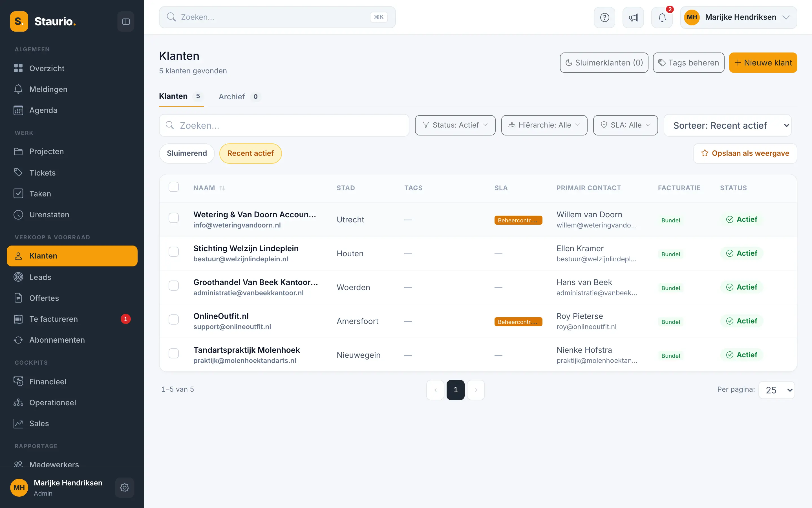The image size is (812, 508).
Task: Tick the checkbox for Tandartspraktijk Molenhoek
Action: point(173,353)
